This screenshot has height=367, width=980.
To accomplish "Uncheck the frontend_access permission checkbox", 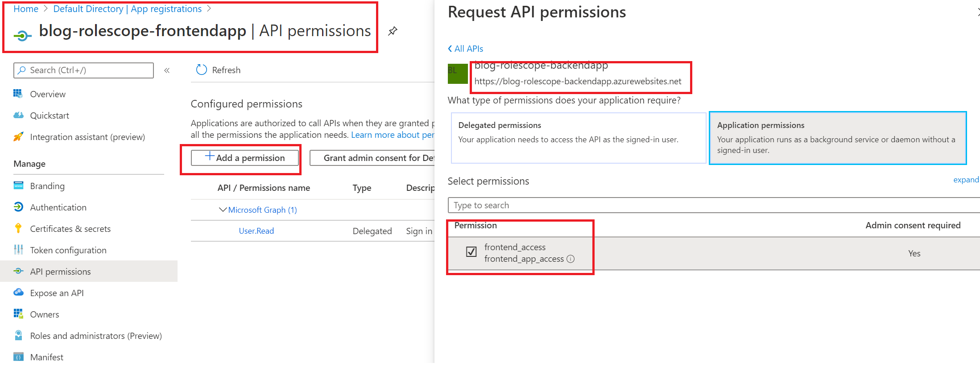I will (x=471, y=252).
